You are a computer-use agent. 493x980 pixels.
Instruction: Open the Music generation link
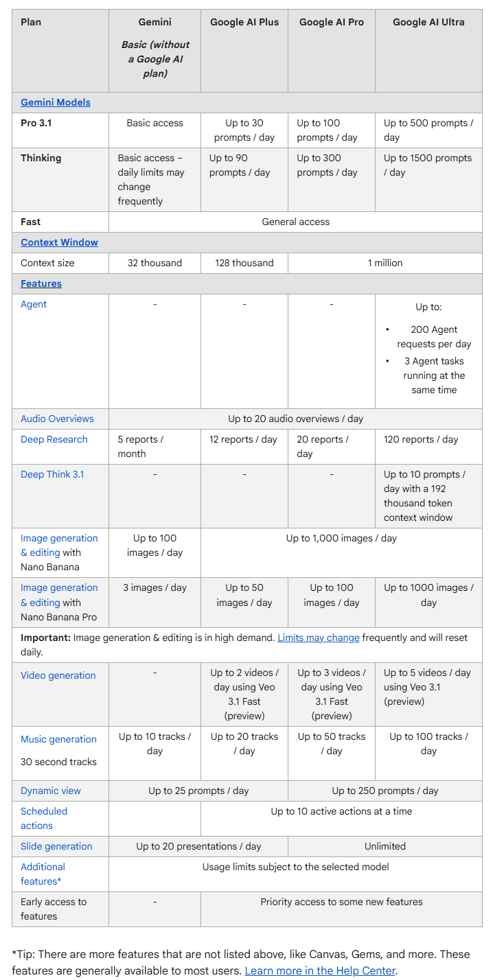58,739
